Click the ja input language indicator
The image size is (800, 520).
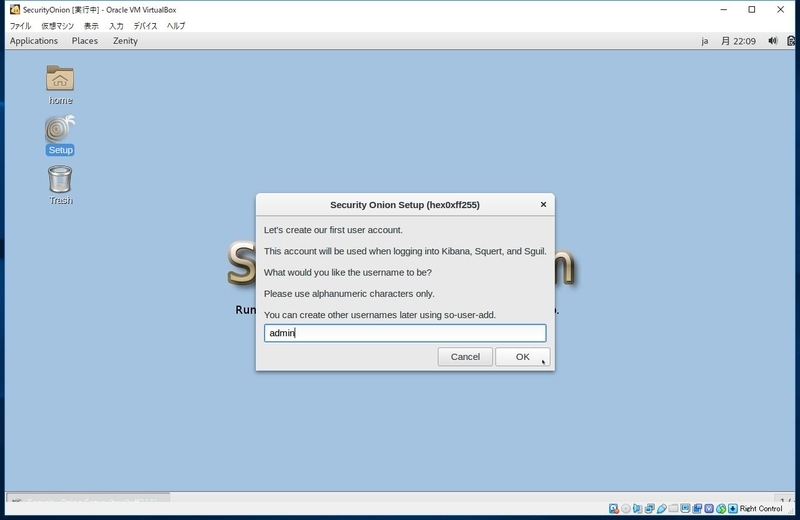pos(705,41)
